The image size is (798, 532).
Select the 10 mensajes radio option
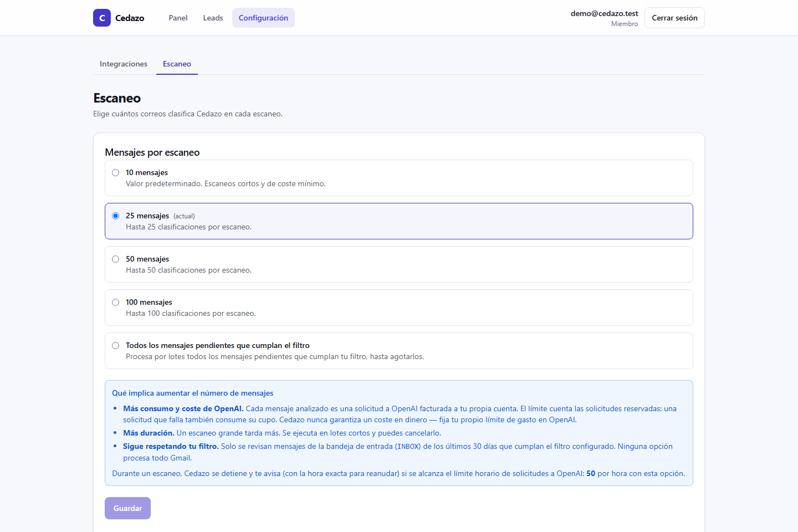(115, 172)
